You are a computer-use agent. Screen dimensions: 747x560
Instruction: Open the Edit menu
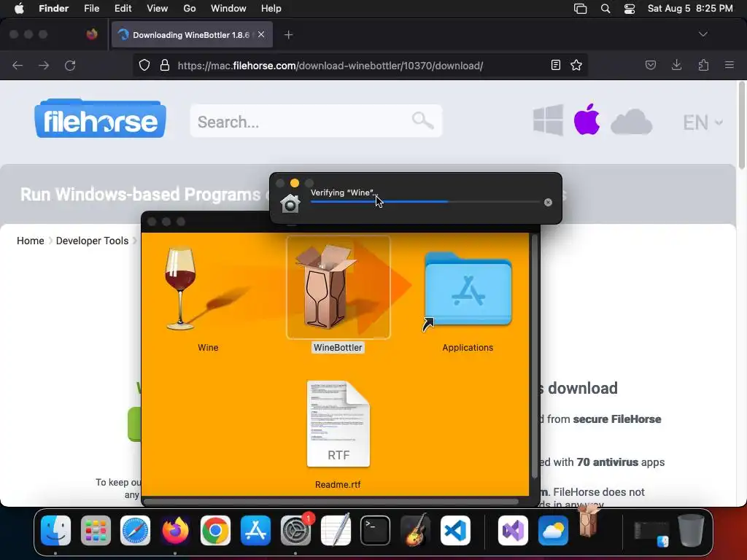click(123, 9)
